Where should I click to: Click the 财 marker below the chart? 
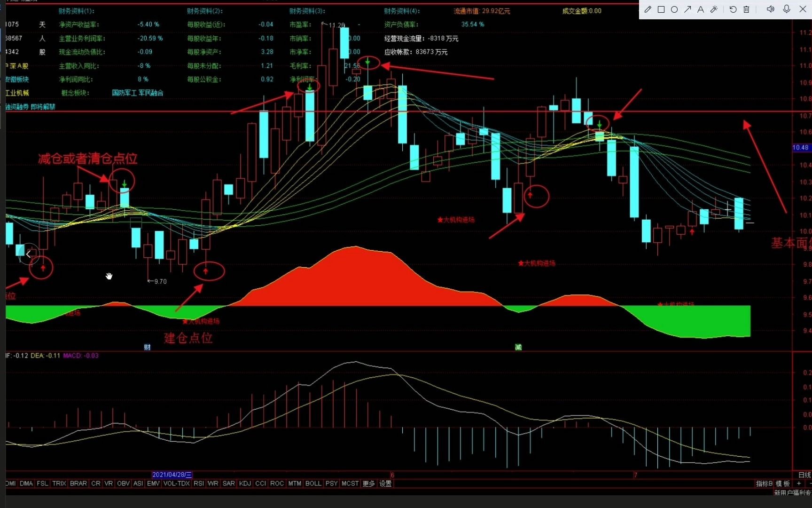148,347
